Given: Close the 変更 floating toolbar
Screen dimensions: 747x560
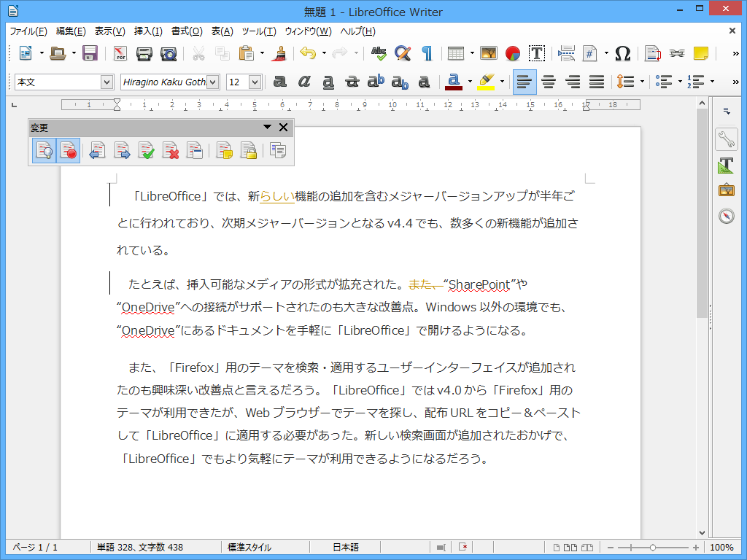Looking at the screenshot, I should click(284, 127).
